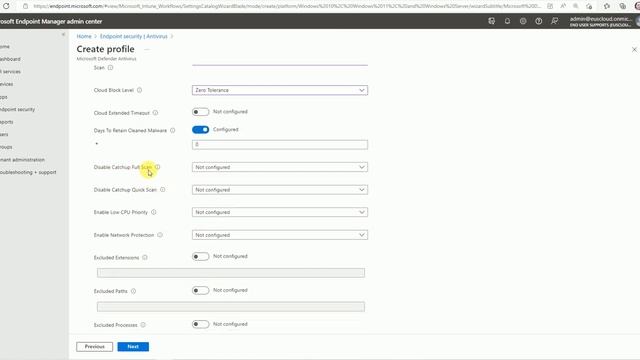
Task: Click the browser address bar URL
Action: pyautogui.click(x=287, y=6)
